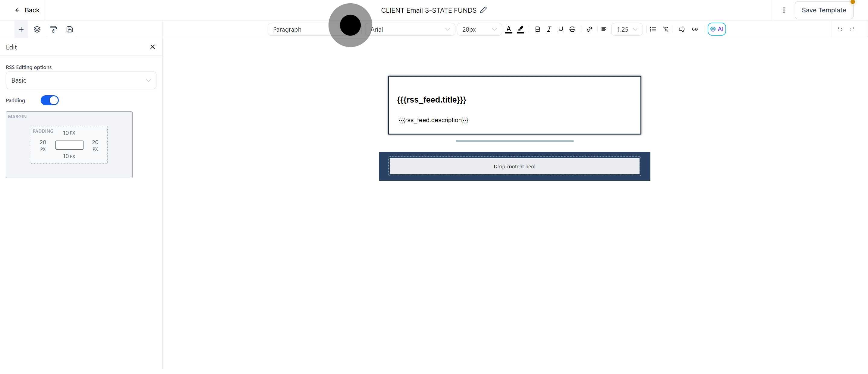The width and height of the screenshot is (868, 374).
Task: Open bullet list options
Action: pyautogui.click(x=653, y=29)
